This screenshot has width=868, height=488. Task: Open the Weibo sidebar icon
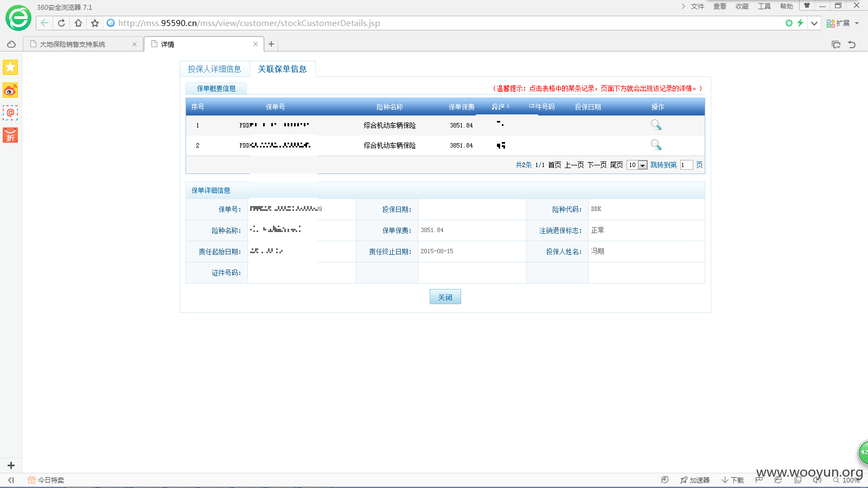(10, 90)
